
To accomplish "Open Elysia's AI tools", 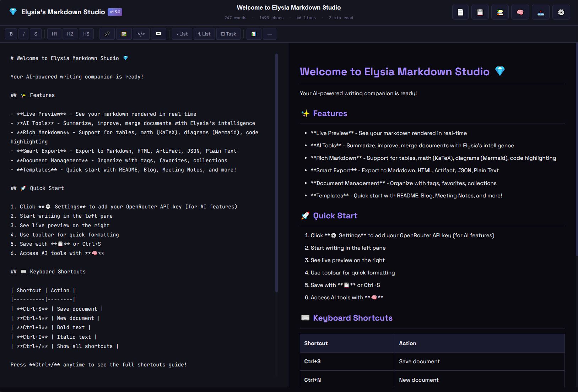I will [x=520, y=12].
